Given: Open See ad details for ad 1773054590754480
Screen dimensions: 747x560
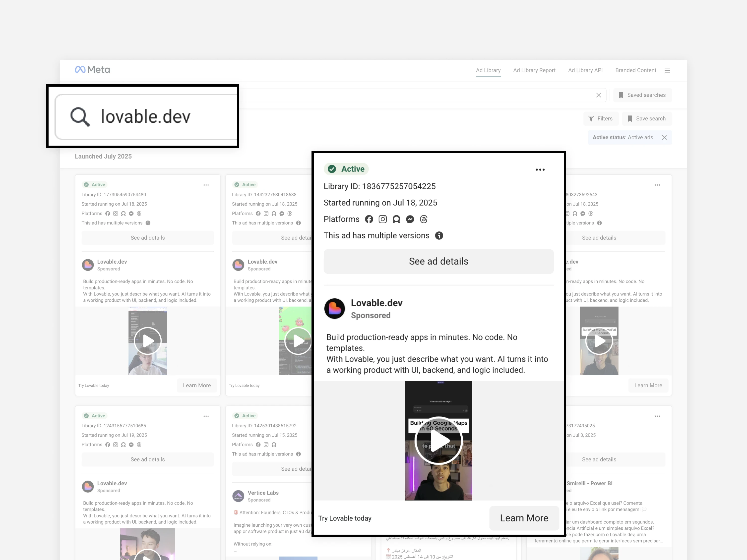Looking at the screenshot, I should click(148, 238).
